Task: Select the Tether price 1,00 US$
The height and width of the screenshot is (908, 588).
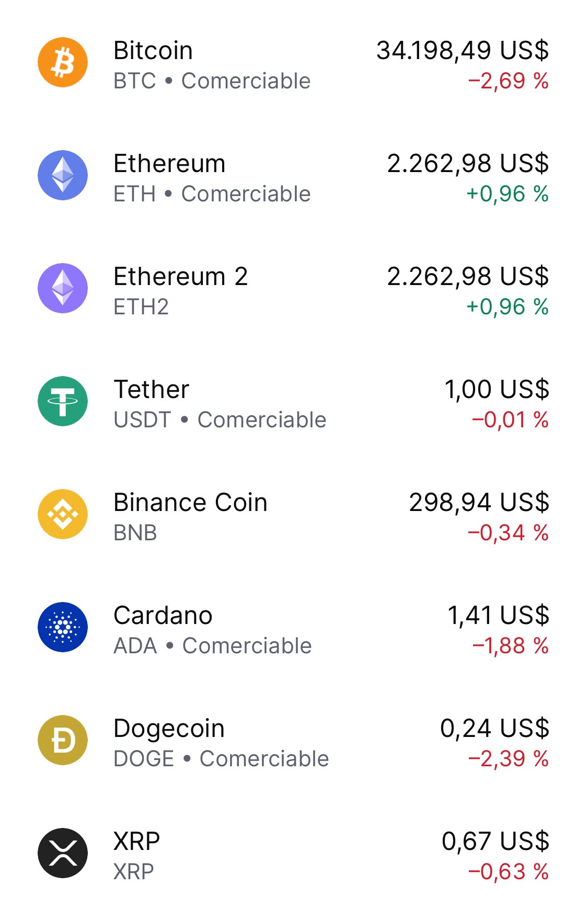Action: pyautogui.click(x=497, y=390)
